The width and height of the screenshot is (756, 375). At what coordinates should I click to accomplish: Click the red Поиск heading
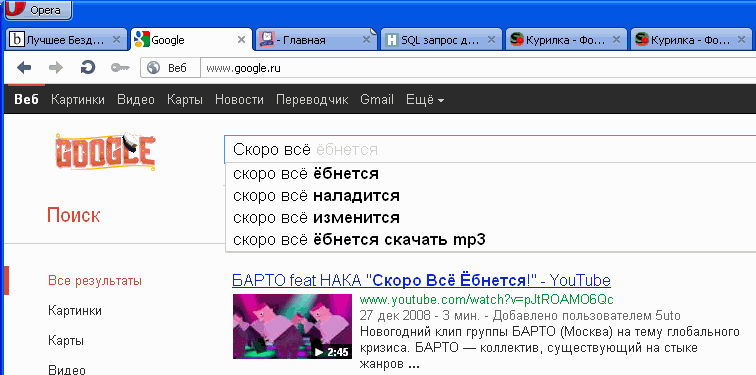point(74,215)
